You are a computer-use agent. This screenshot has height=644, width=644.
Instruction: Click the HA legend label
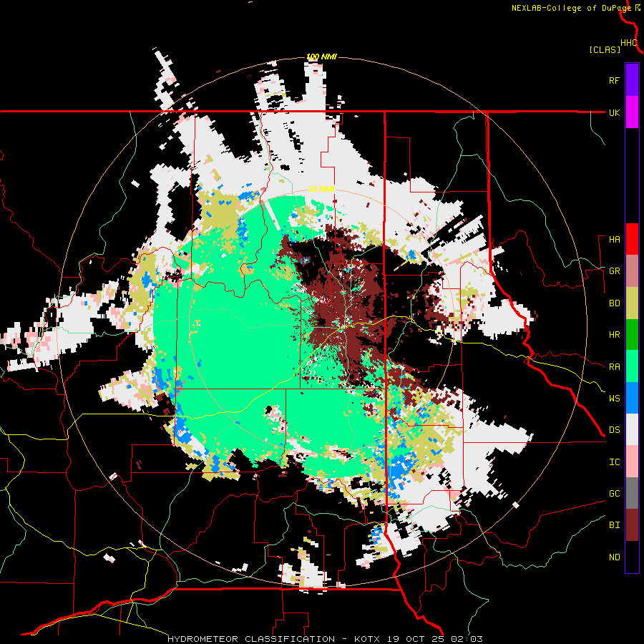click(x=614, y=240)
